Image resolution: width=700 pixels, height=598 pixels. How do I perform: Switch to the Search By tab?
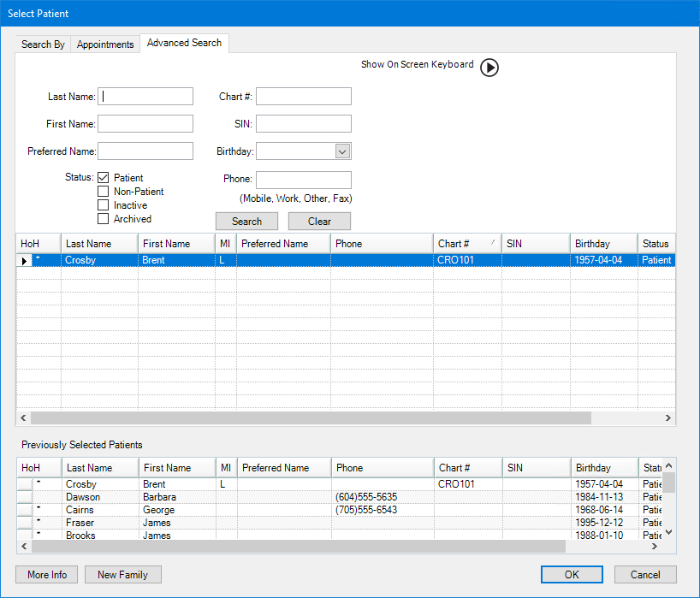coord(43,44)
